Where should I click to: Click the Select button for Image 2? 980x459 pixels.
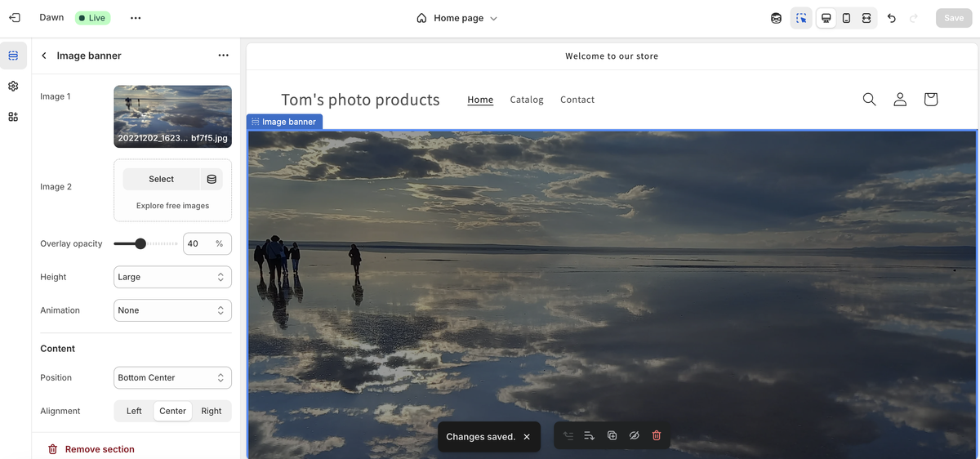click(x=161, y=179)
